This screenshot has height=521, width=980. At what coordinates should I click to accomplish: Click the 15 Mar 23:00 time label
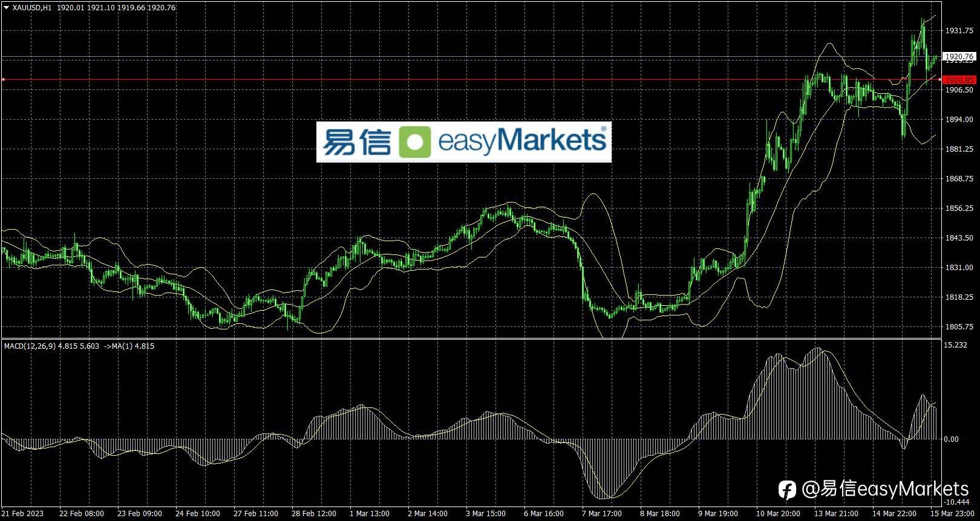(953, 514)
